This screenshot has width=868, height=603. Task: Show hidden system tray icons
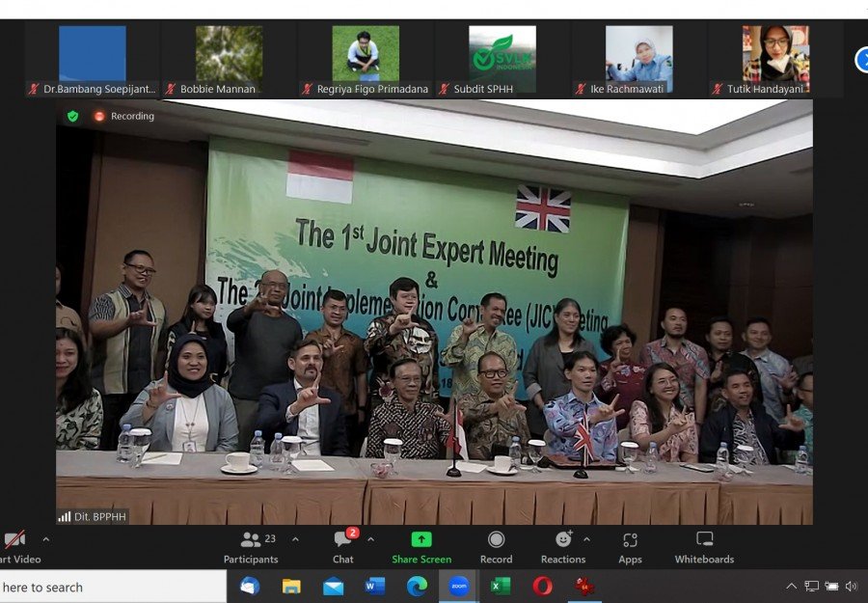[791, 586]
